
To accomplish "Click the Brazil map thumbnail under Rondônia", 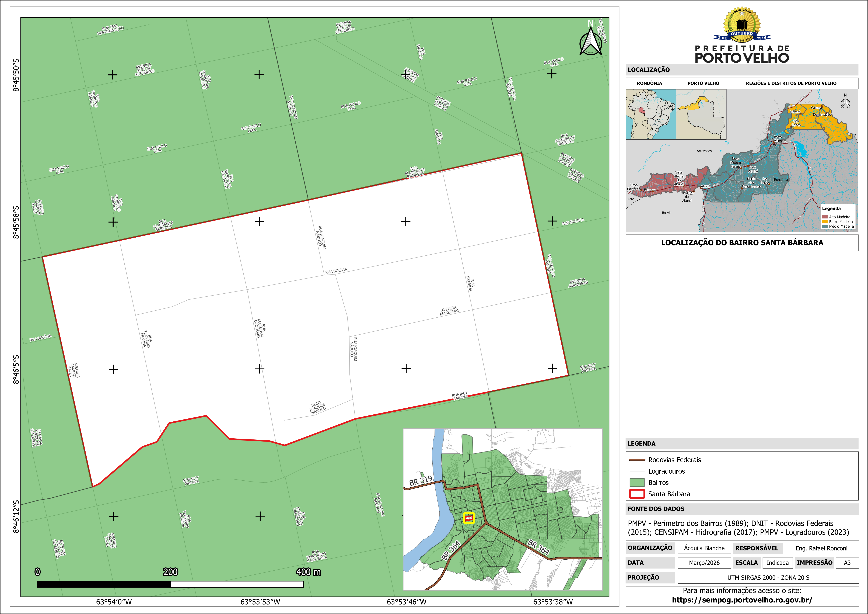I will (x=651, y=114).
